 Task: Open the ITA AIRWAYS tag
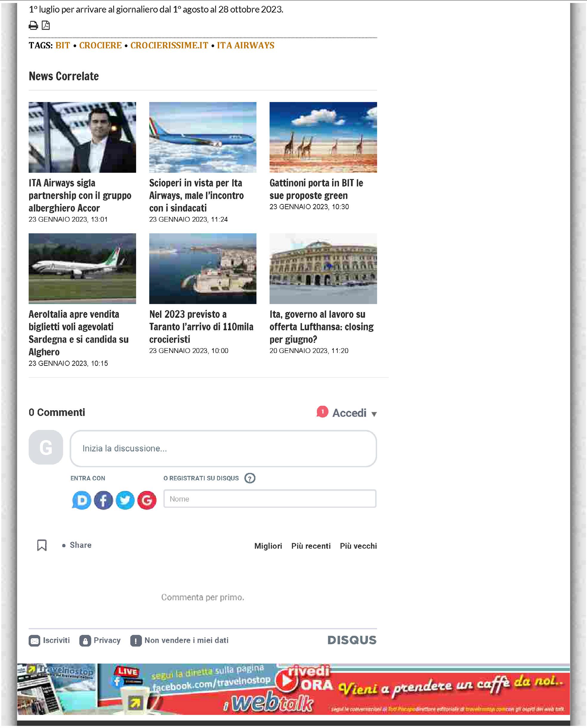[x=246, y=46]
